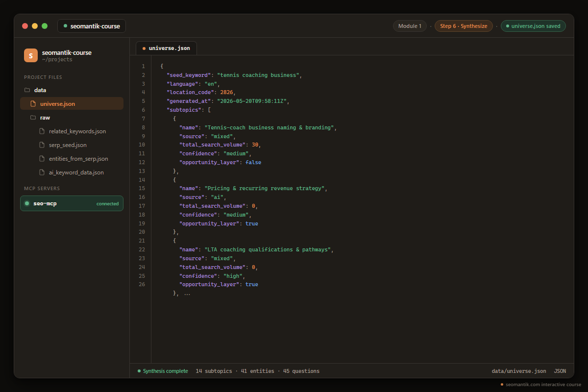The width and height of the screenshot is (588, 392).
Task: Open related_keywords.json file
Action: pyautogui.click(x=72, y=131)
